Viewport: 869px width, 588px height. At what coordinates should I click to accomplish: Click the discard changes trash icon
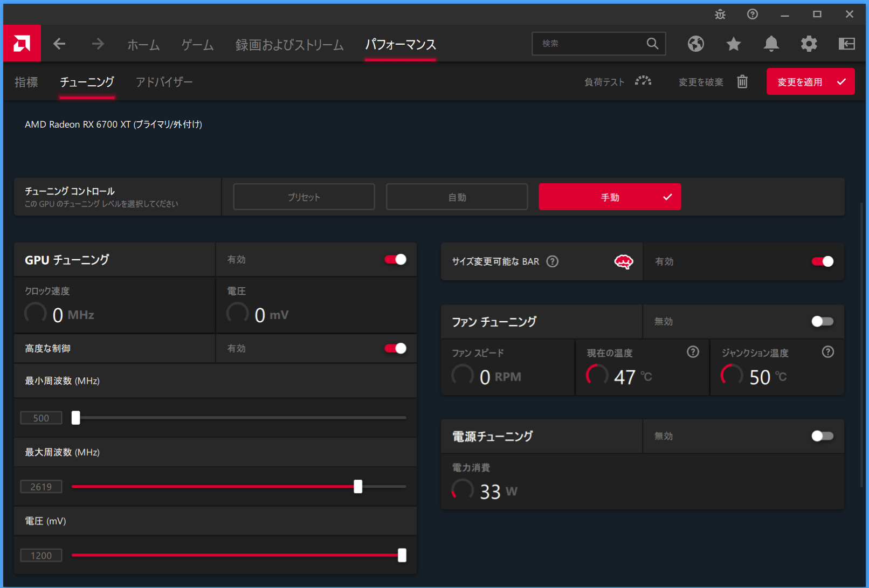tap(742, 81)
